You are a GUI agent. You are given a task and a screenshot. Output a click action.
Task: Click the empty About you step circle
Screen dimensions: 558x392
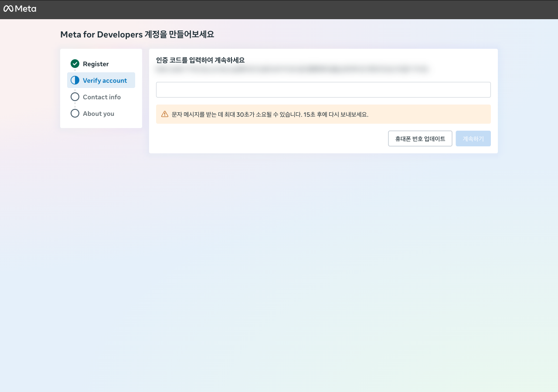(x=75, y=113)
